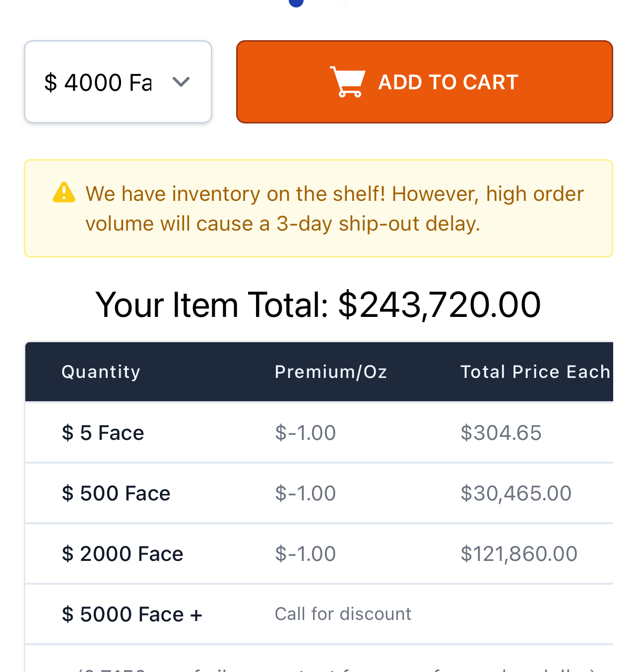Click the Your Item Total amount
The image size is (637, 672).
point(439,305)
